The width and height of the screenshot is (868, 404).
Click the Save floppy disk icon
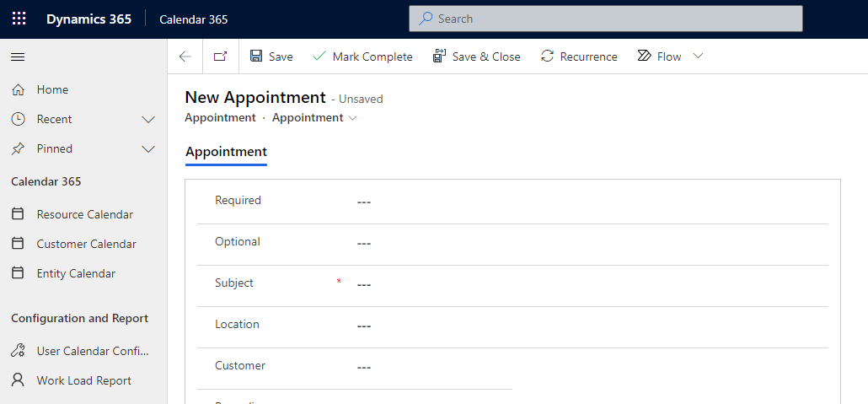(257, 57)
